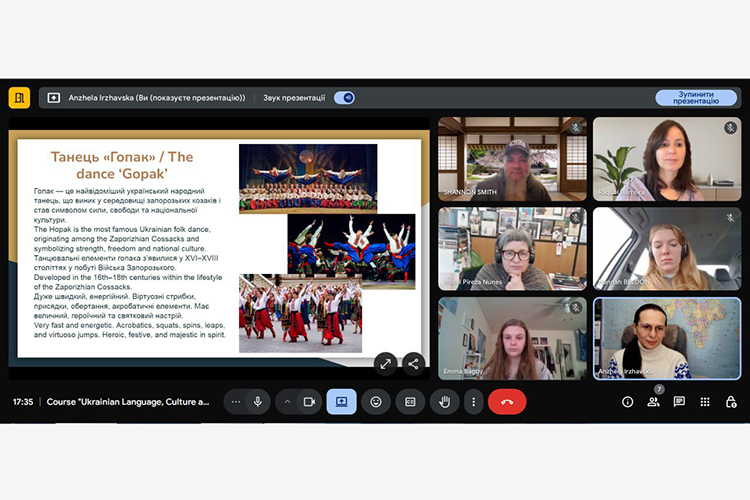Image resolution: width=750 pixels, height=500 pixels.
Task: Open the chat panel
Action: pos(679,401)
